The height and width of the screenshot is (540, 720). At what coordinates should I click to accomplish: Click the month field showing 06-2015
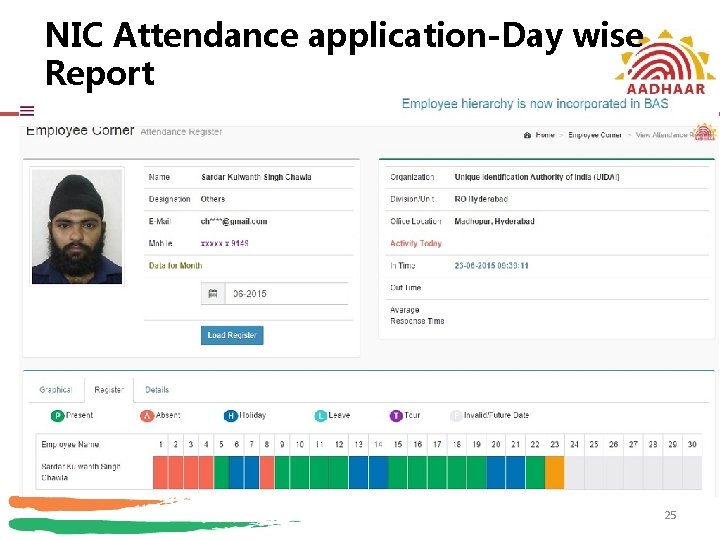click(286, 293)
